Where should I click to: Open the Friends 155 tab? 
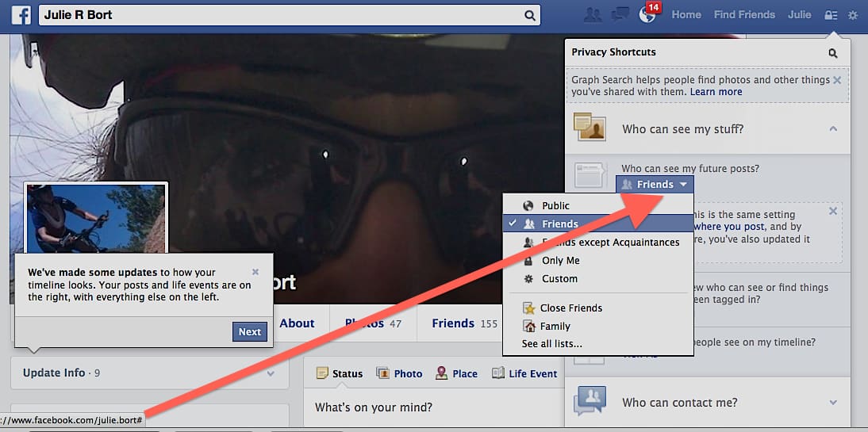point(464,323)
